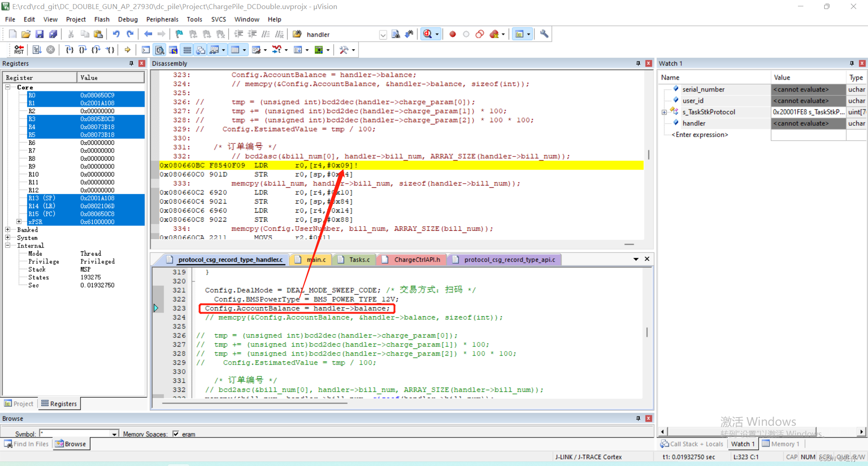Run program execution icon
868x466 pixels.
click(x=37, y=50)
